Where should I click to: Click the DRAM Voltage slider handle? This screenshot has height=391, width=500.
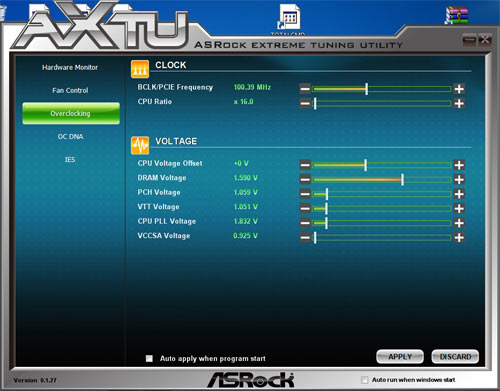pyautogui.click(x=403, y=179)
